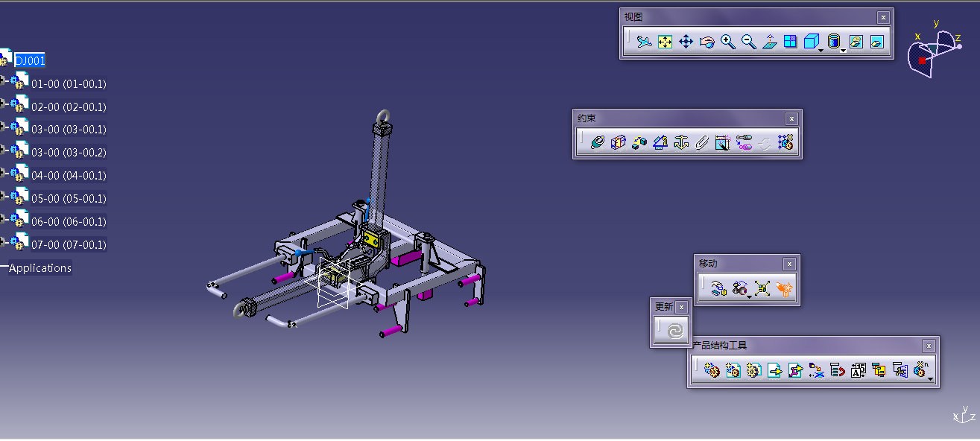
Task: Click the Hide/Show icon
Action: tap(856, 42)
